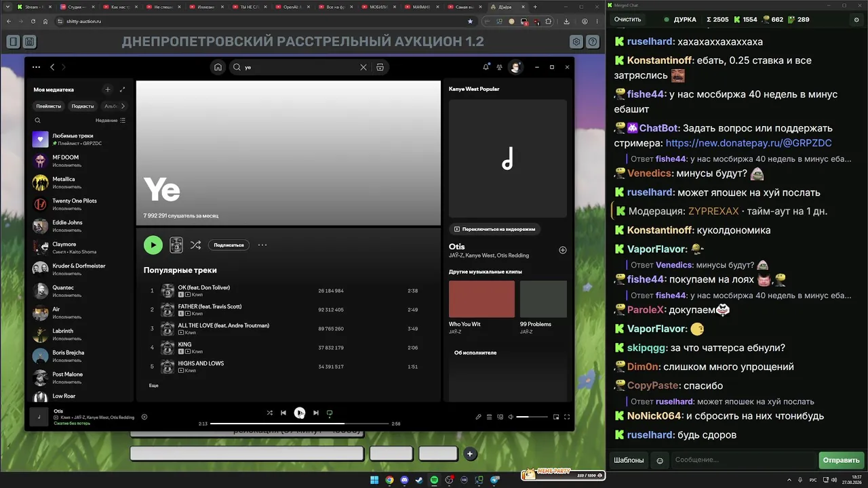The height and width of the screenshot is (488, 868).
Task: Open the Friend Activity icon
Action: tap(500, 67)
